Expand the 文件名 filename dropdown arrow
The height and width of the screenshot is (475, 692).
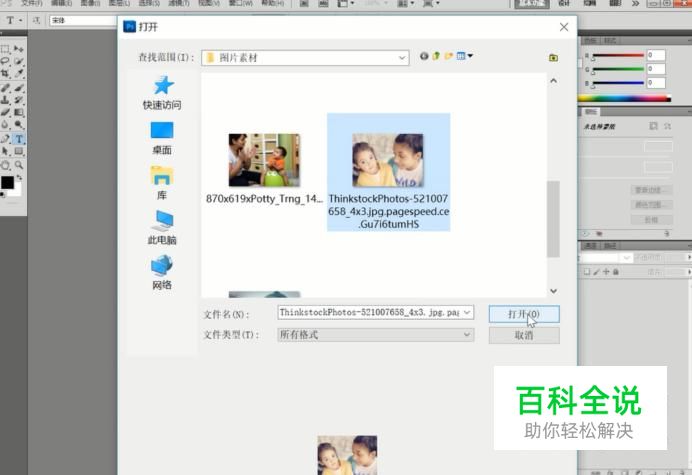tap(467, 313)
